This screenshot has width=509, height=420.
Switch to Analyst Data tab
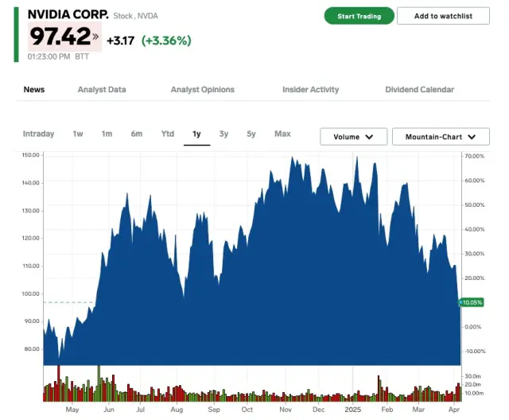[102, 90]
